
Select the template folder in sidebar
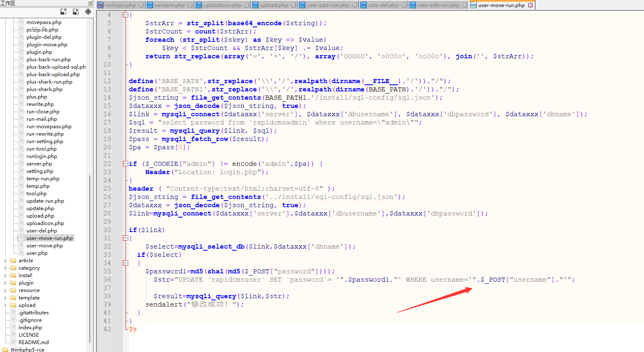[29, 297]
